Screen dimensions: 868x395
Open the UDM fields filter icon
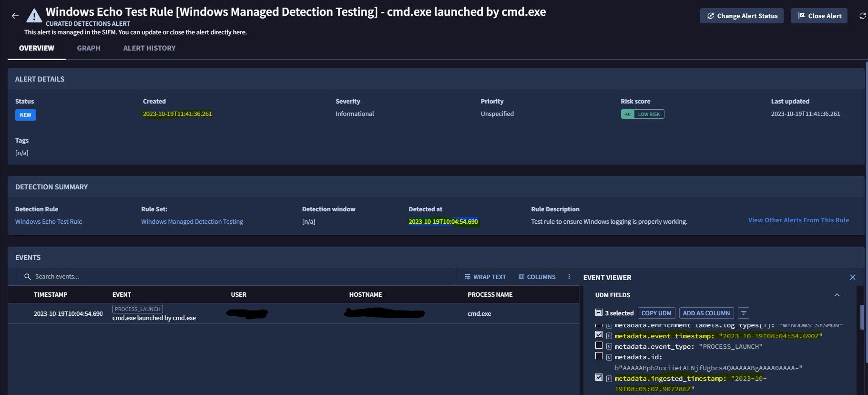744,313
